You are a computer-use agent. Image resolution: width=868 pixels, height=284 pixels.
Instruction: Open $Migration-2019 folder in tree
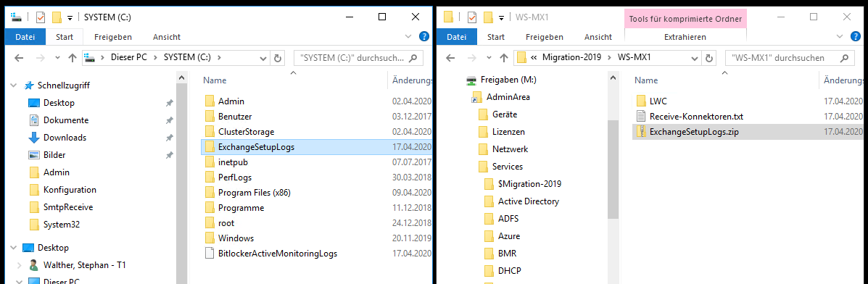529,184
